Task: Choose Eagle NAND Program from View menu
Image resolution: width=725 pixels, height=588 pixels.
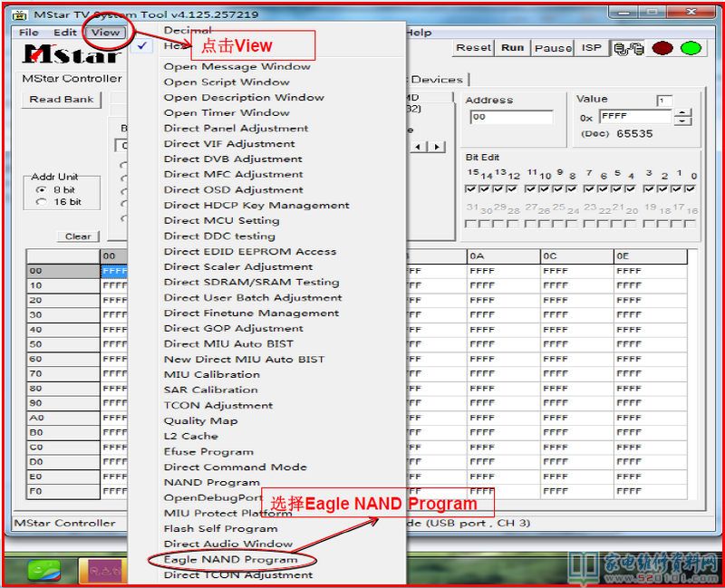Action: [x=230, y=559]
